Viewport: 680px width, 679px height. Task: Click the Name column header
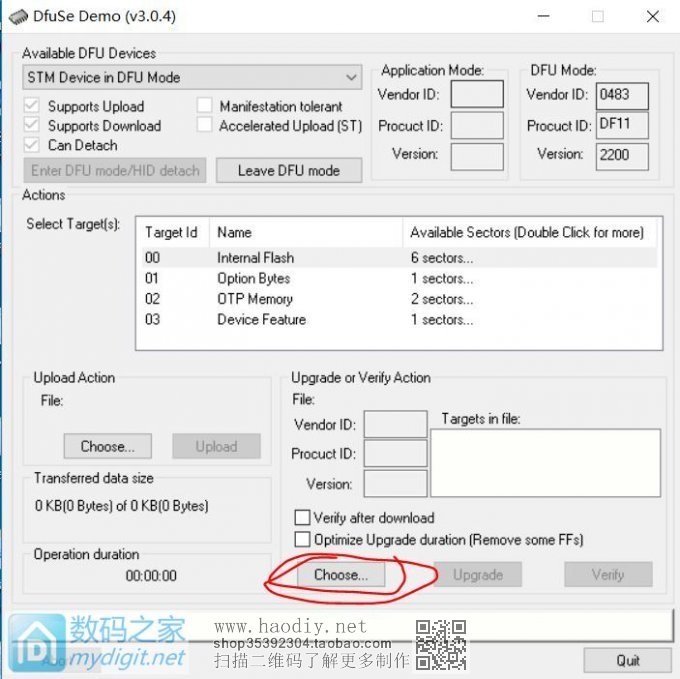click(x=235, y=232)
